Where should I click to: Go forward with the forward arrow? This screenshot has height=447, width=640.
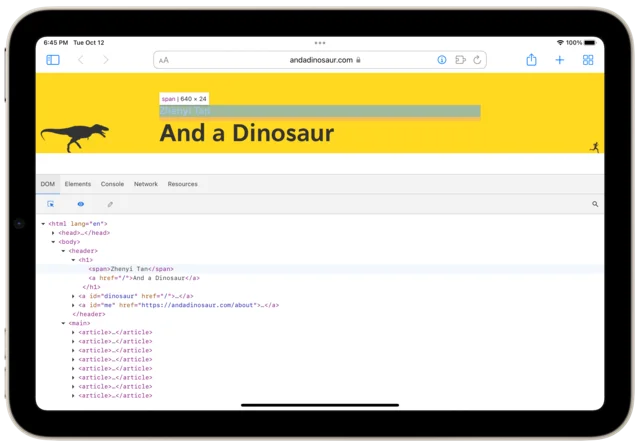tap(106, 60)
